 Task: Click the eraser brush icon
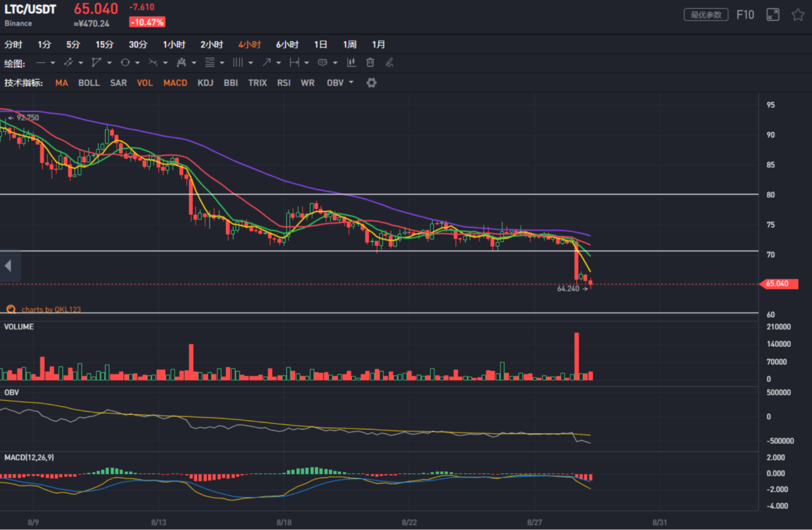389,63
